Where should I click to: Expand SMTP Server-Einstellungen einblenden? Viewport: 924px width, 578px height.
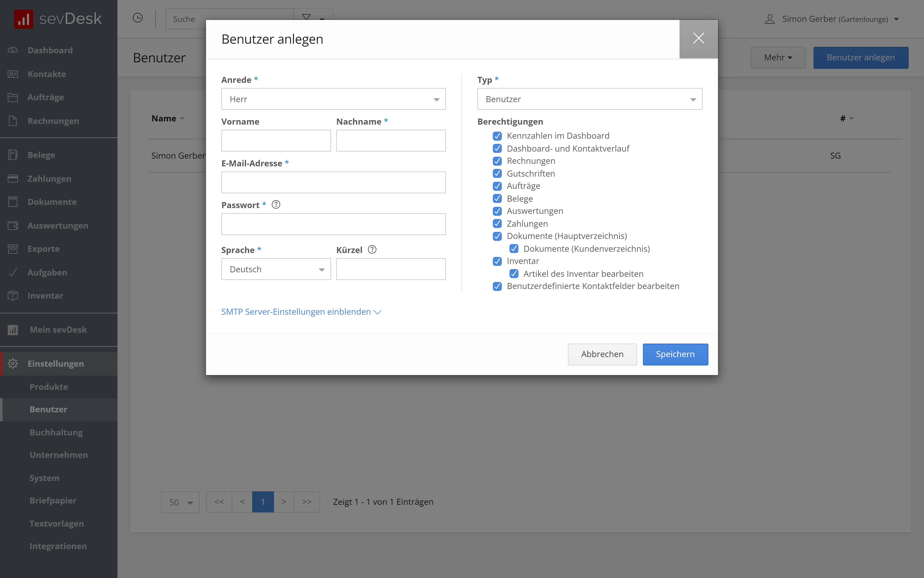pyautogui.click(x=301, y=312)
